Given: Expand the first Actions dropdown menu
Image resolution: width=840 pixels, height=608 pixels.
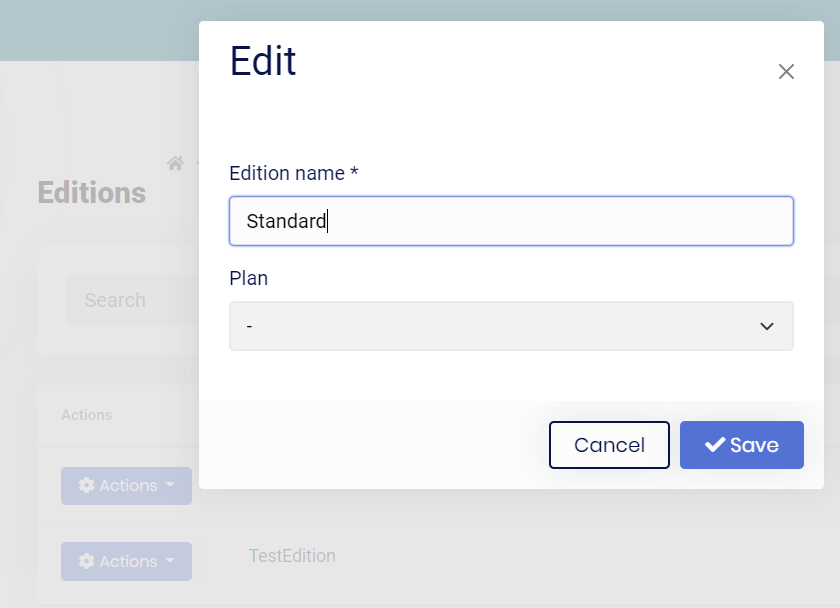Looking at the screenshot, I should point(126,485).
